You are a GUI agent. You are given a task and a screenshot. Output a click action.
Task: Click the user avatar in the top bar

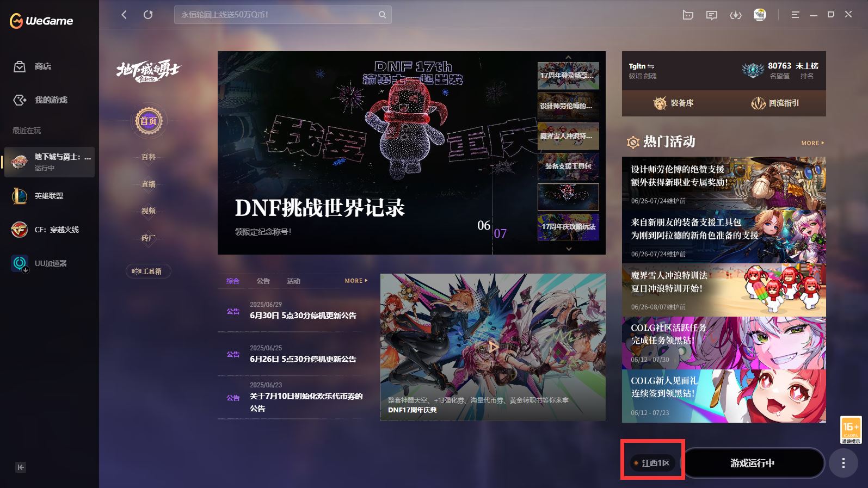[x=760, y=15]
